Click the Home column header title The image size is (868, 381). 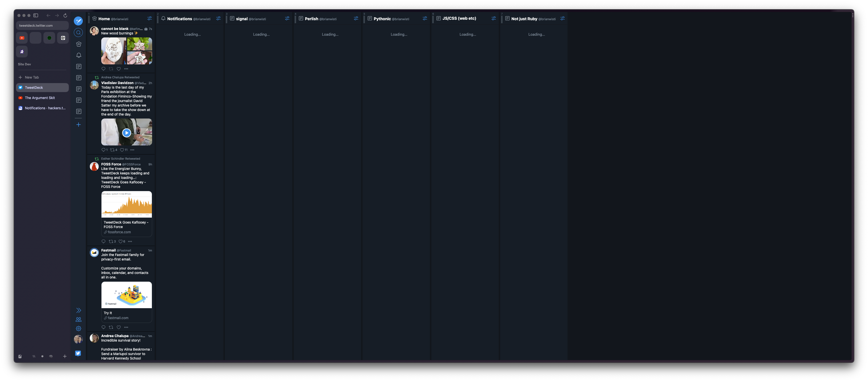click(x=104, y=19)
